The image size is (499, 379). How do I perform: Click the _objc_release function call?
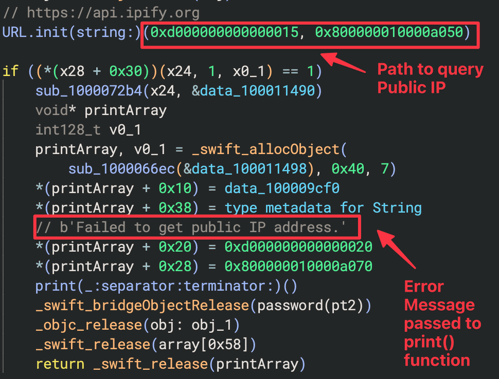pyautogui.click(x=89, y=325)
